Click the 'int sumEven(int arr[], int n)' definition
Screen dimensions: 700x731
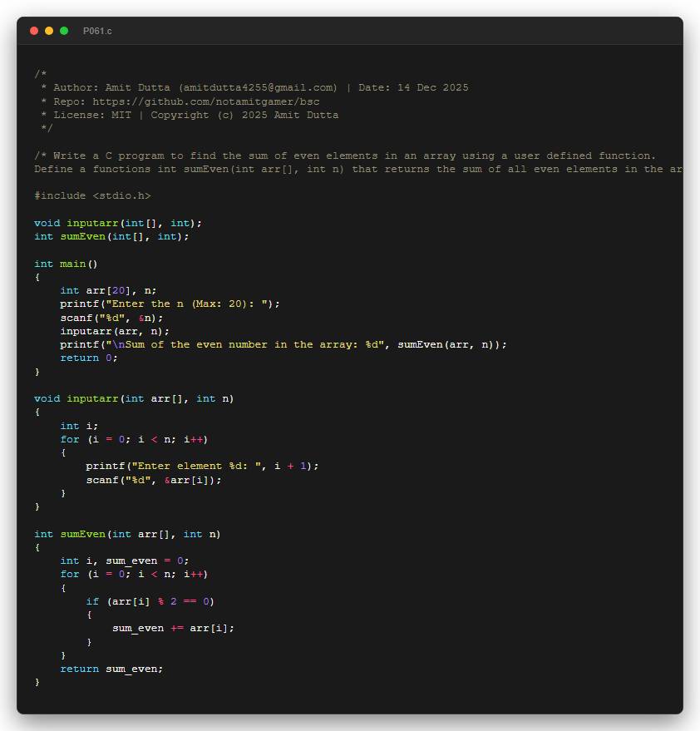[127, 534]
